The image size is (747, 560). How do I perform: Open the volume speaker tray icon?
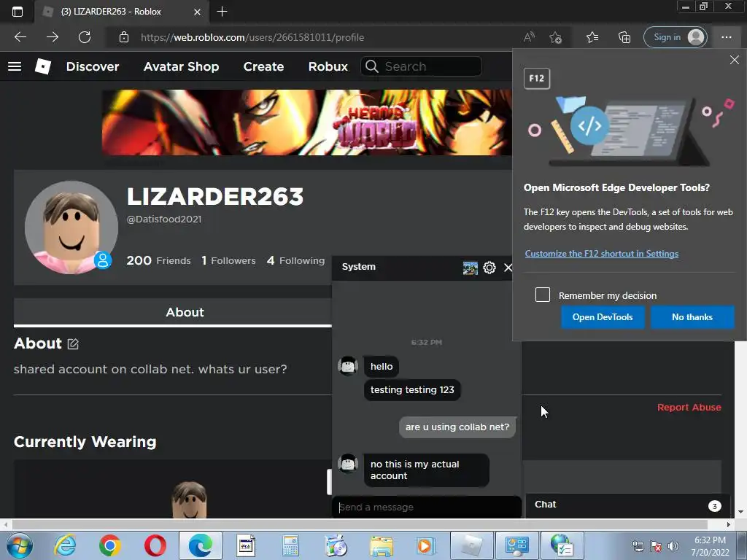click(x=673, y=546)
